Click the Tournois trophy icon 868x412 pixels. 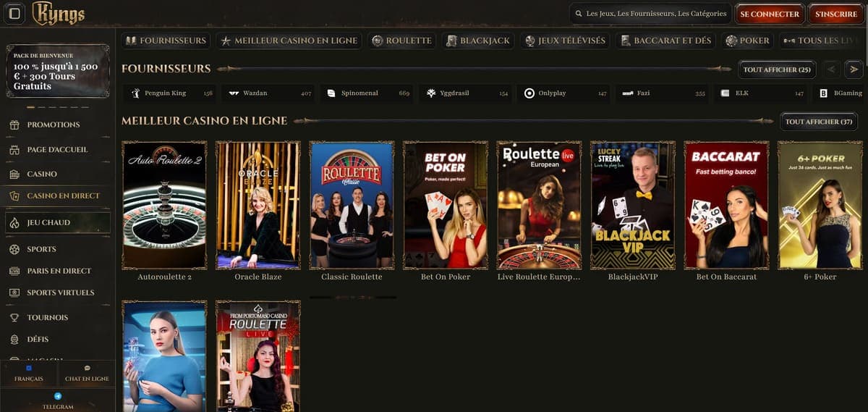[14, 318]
